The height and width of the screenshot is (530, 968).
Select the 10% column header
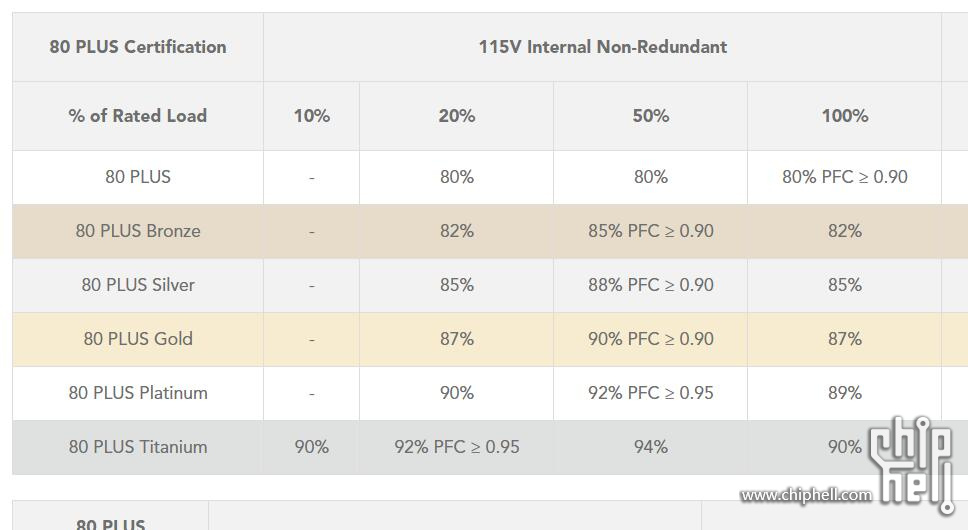pos(311,116)
